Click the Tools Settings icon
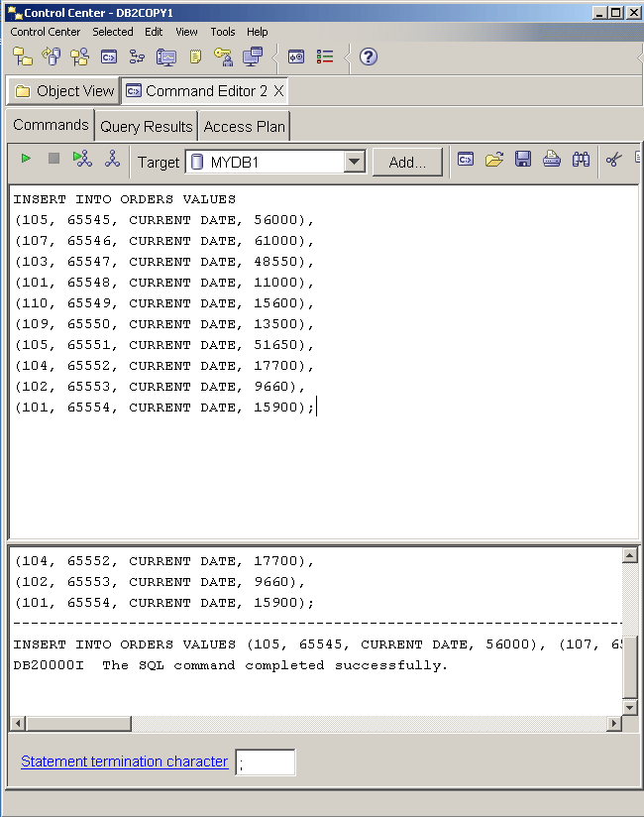The image size is (644, 817). (296, 57)
